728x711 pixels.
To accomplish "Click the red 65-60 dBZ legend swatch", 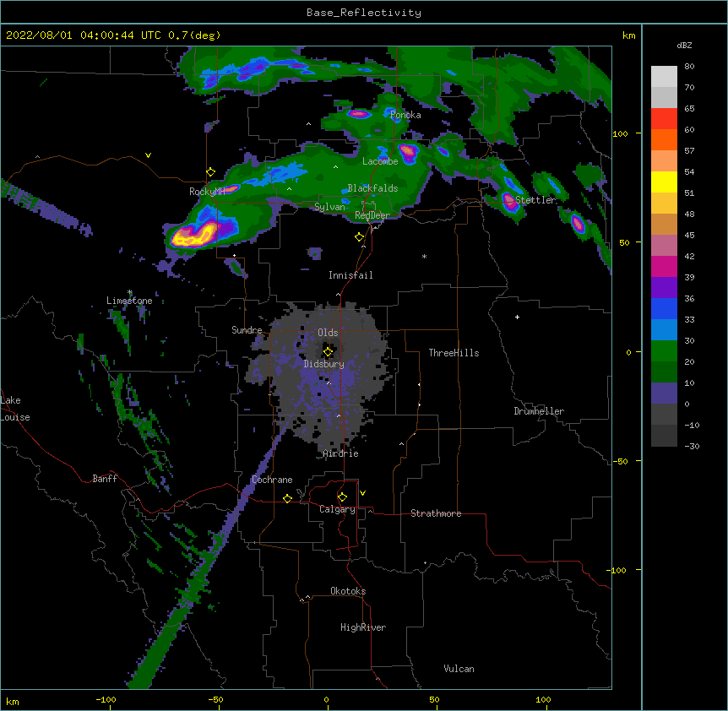I will point(664,119).
